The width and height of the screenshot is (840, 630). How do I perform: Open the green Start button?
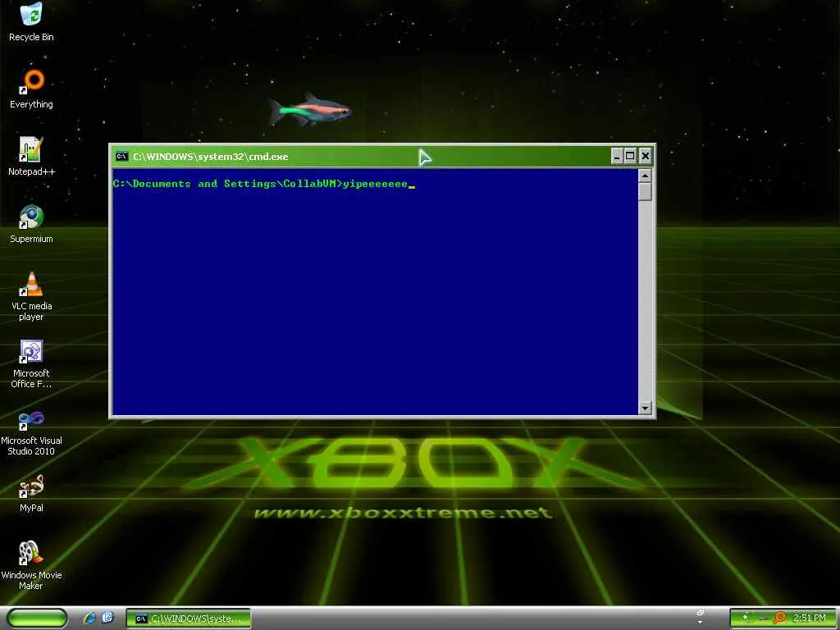38,619
